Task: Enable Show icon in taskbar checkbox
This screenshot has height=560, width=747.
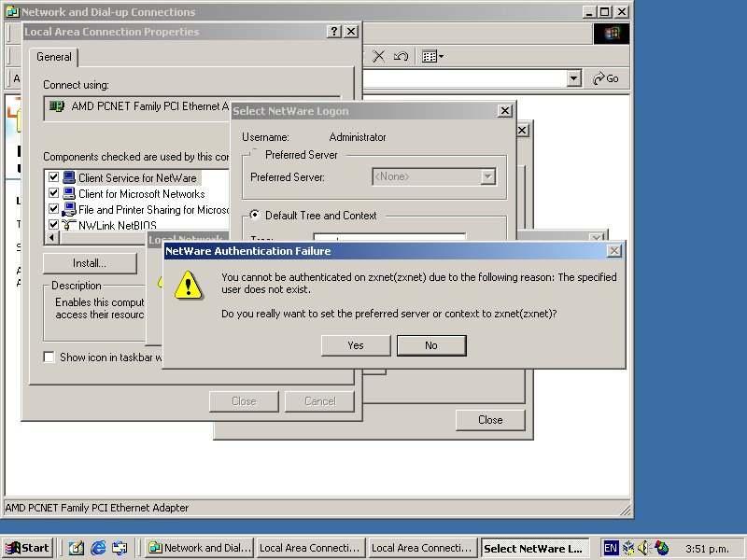Action: click(49, 357)
